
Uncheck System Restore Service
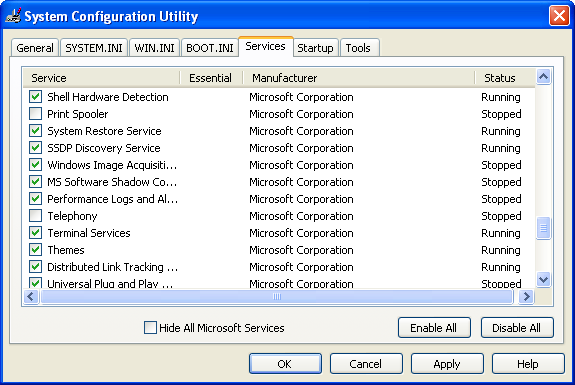click(x=36, y=131)
